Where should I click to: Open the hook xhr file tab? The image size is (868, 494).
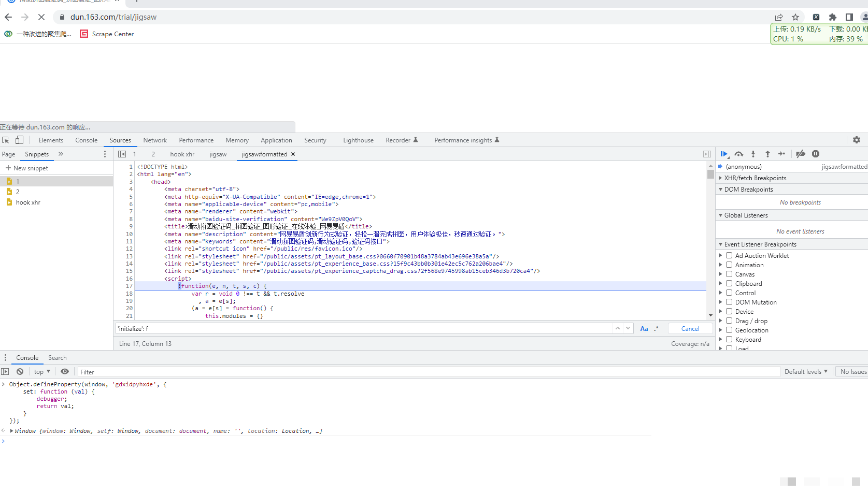click(x=182, y=154)
